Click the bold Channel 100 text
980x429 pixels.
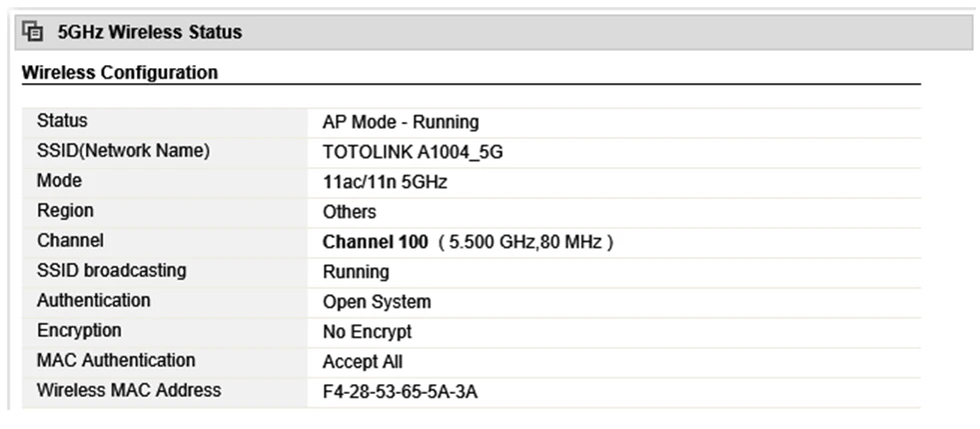click(x=375, y=242)
